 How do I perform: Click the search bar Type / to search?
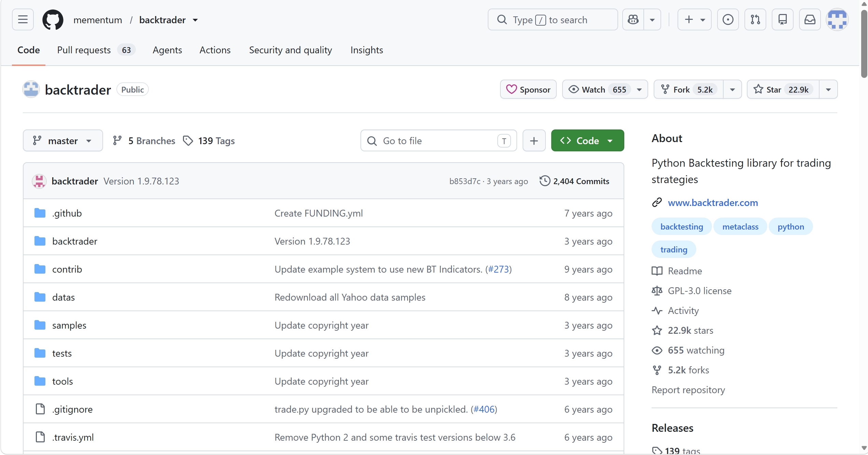(x=553, y=19)
